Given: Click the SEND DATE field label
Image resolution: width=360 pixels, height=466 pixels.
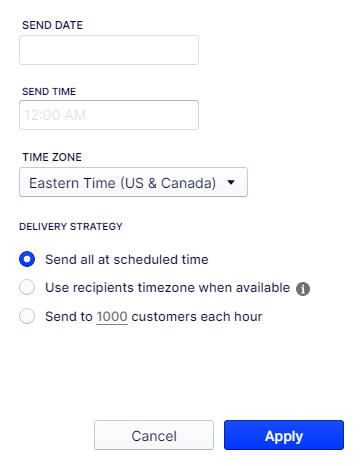Looking at the screenshot, I should pos(52,25).
